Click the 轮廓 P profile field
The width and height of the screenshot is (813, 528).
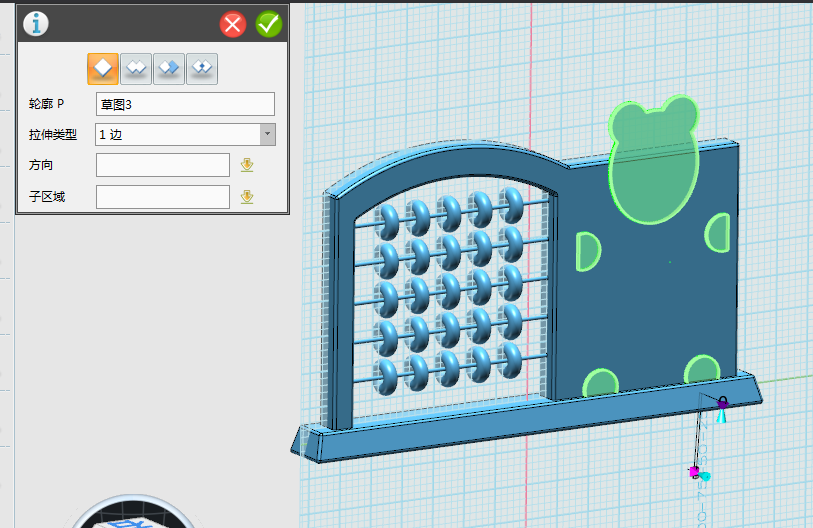pos(185,104)
